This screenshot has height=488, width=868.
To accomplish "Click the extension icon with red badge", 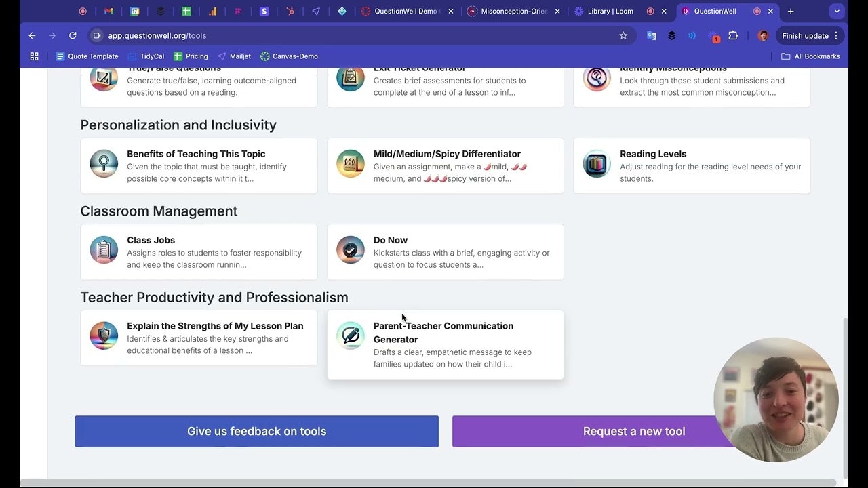I will (x=713, y=35).
